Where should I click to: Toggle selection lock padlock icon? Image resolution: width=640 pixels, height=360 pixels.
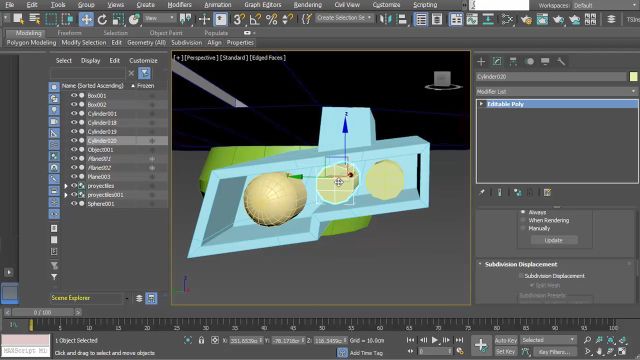click(201, 340)
